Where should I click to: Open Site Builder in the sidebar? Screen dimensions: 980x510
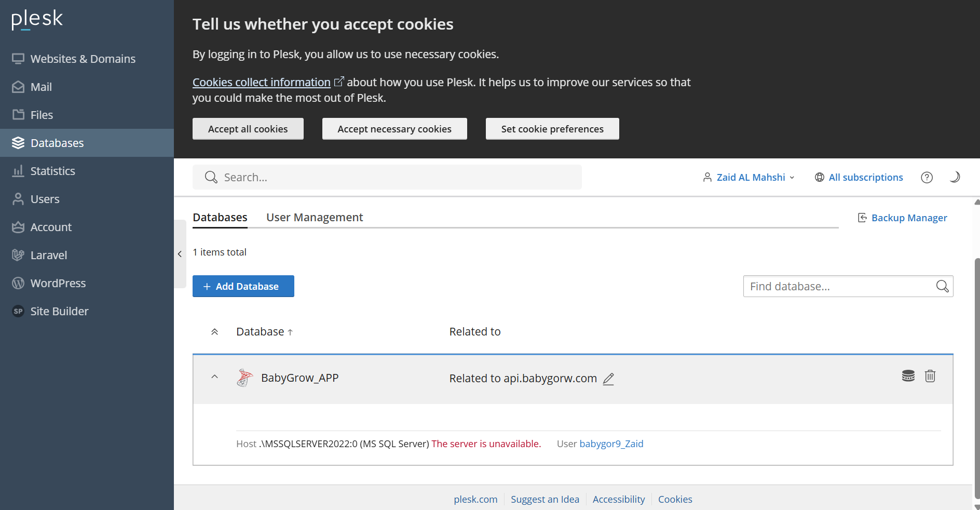tap(87, 311)
